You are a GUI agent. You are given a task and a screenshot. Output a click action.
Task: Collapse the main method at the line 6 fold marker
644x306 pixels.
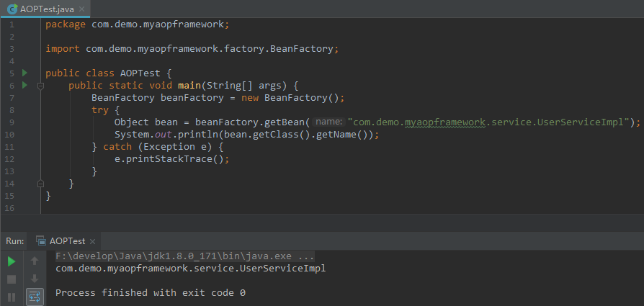coord(40,86)
